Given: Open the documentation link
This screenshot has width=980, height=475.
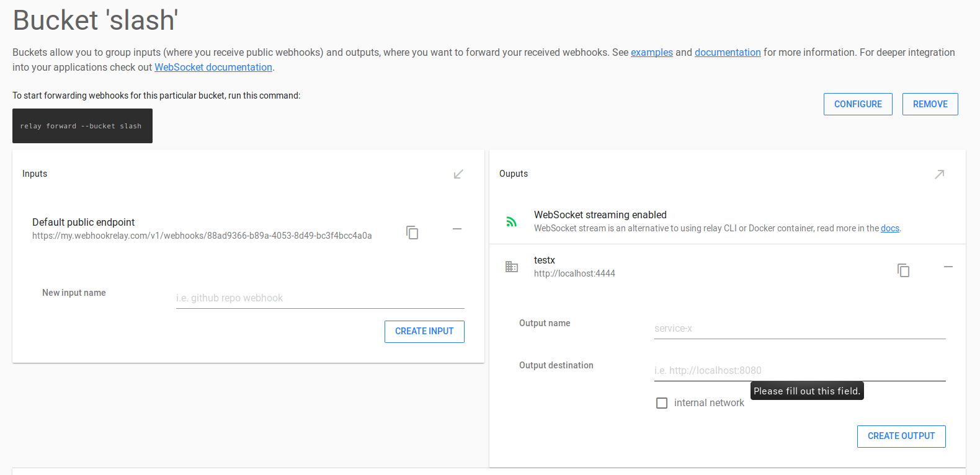Looking at the screenshot, I should tap(727, 53).
